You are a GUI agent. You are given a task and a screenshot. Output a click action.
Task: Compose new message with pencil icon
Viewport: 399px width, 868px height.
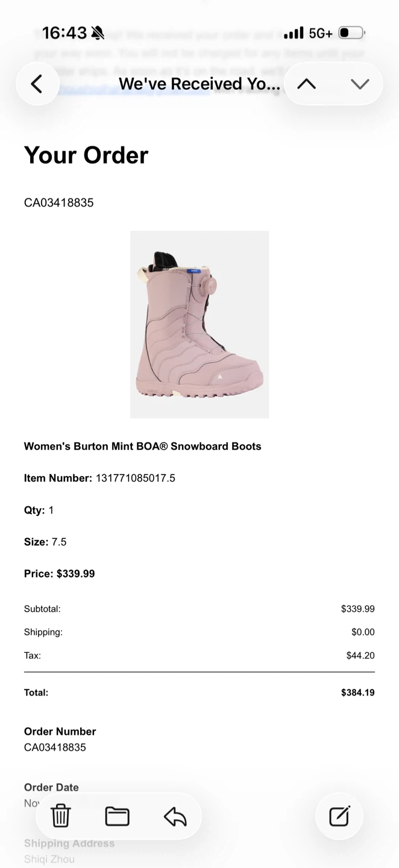click(x=339, y=816)
